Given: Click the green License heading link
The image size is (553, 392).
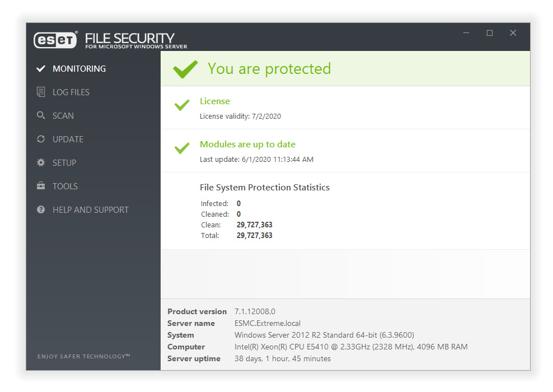Looking at the screenshot, I should [x=215, y=101].
